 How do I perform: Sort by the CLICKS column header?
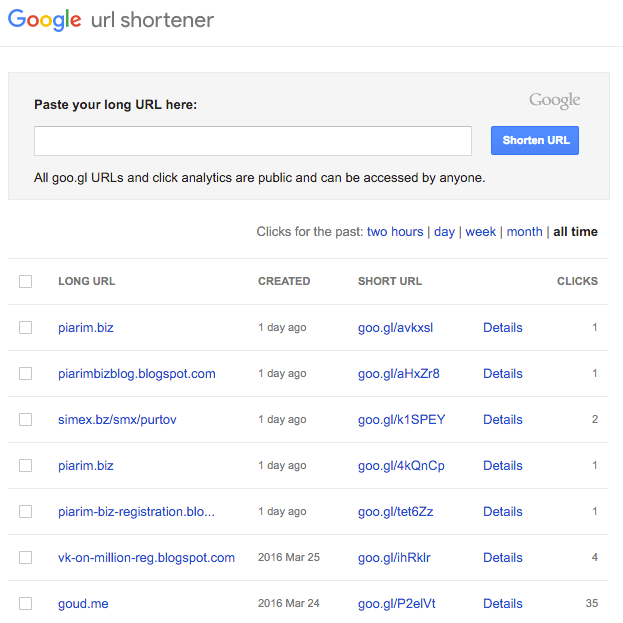577,282
